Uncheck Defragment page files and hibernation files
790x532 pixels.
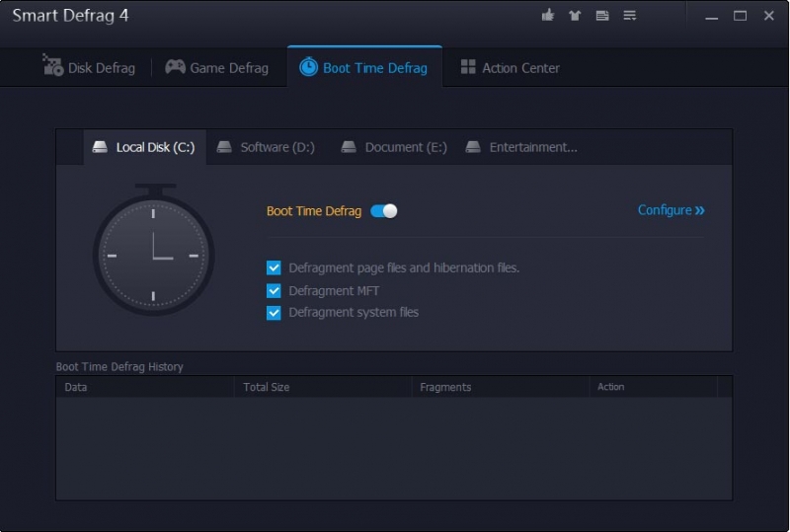[x=274, y=267]
